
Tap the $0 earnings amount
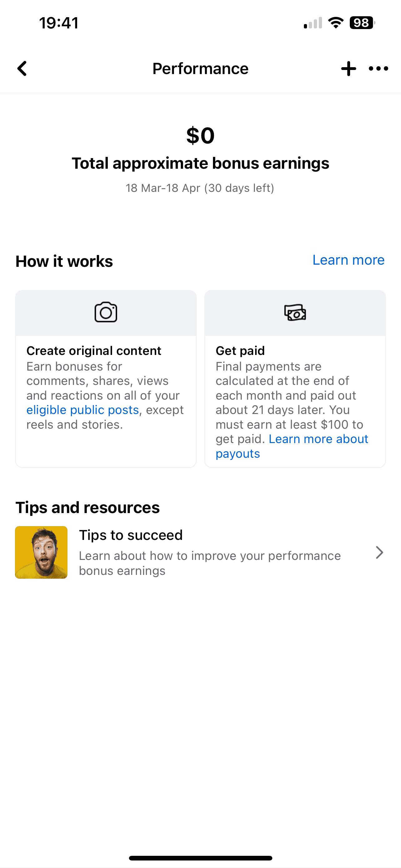(x=200, y=136)
